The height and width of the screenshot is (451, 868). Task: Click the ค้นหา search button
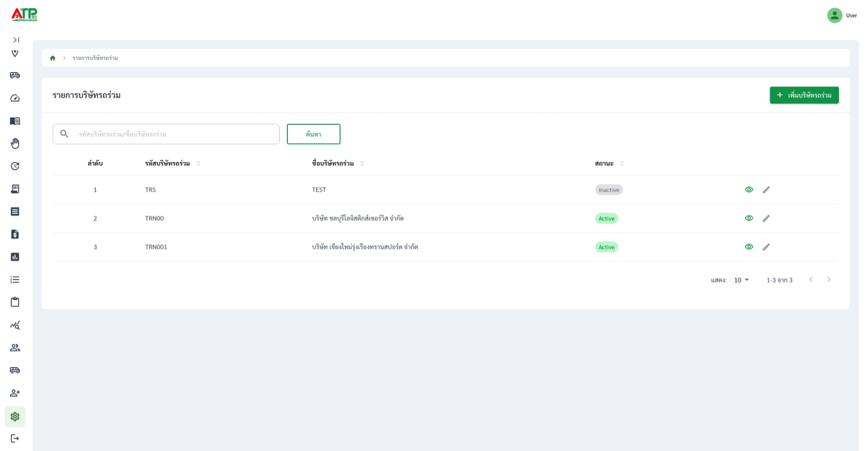click(314, 134)
